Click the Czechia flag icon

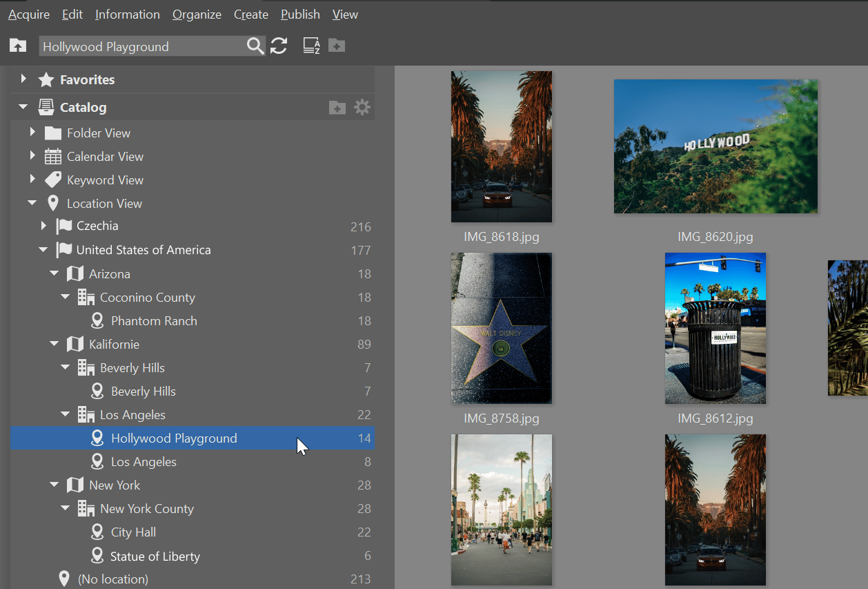click(x=64, y=226)
